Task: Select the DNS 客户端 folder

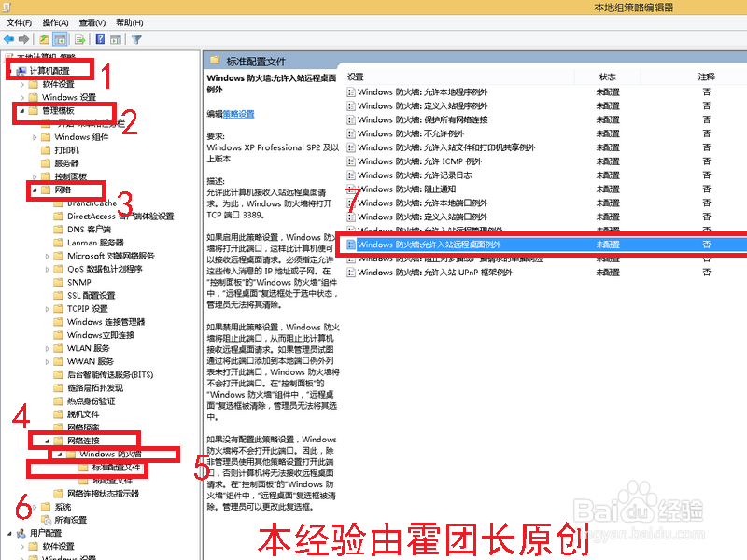Action: (x=89, y=230)
